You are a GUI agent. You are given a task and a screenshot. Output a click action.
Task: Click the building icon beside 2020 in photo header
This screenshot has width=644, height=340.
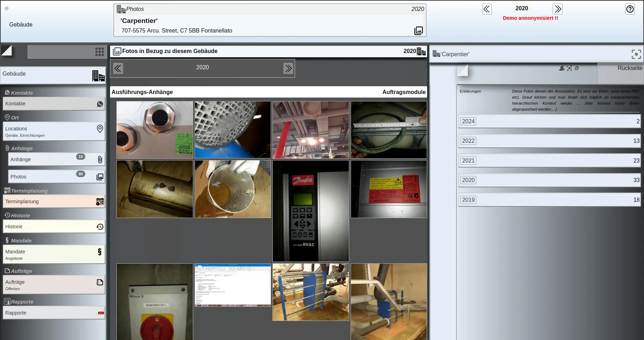coord(421,51)
